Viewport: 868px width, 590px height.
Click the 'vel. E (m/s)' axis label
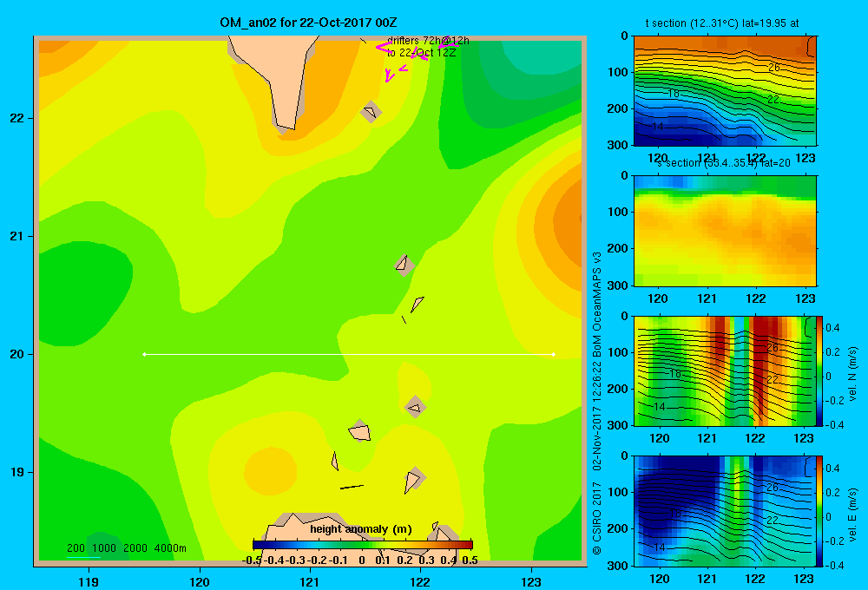[x=853, y=515]
